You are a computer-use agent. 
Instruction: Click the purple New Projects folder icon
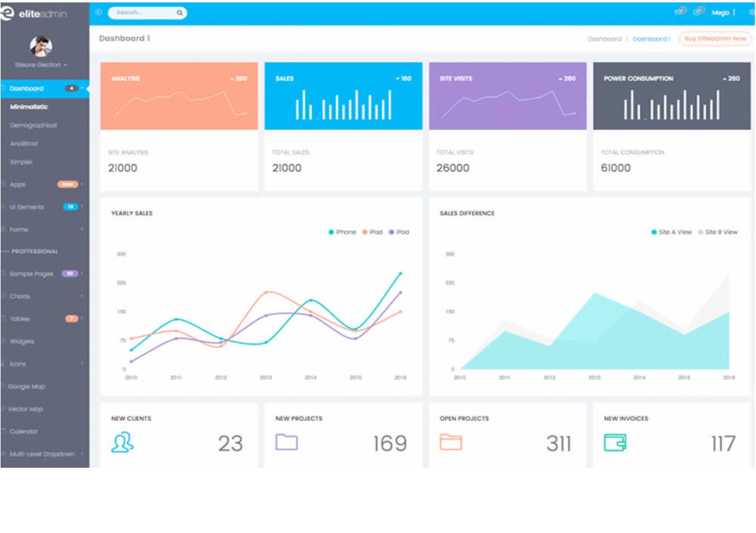pos(287,442)
